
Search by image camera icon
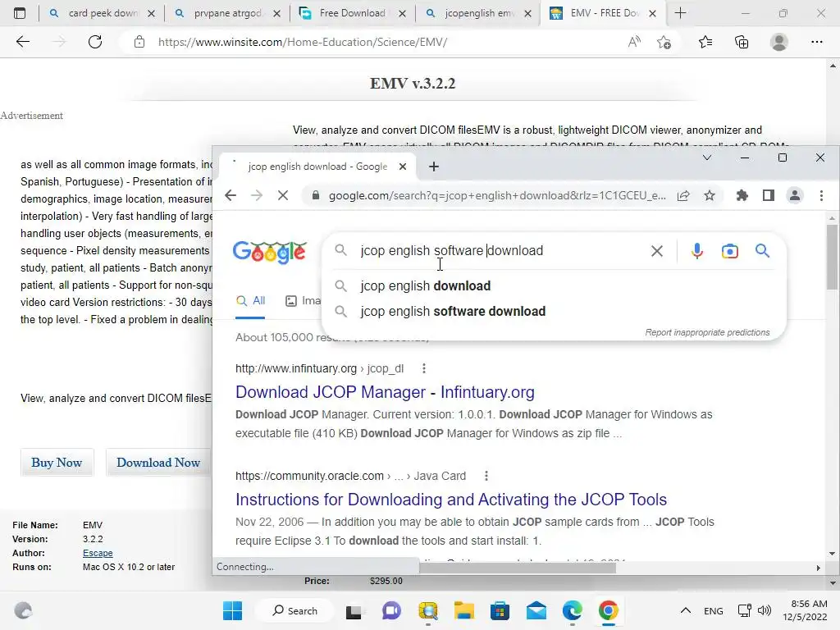(x=729, y=251)
